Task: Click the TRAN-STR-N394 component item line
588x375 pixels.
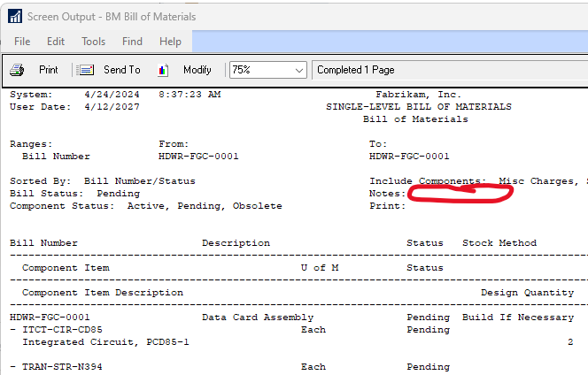Action: pos(59,367)
